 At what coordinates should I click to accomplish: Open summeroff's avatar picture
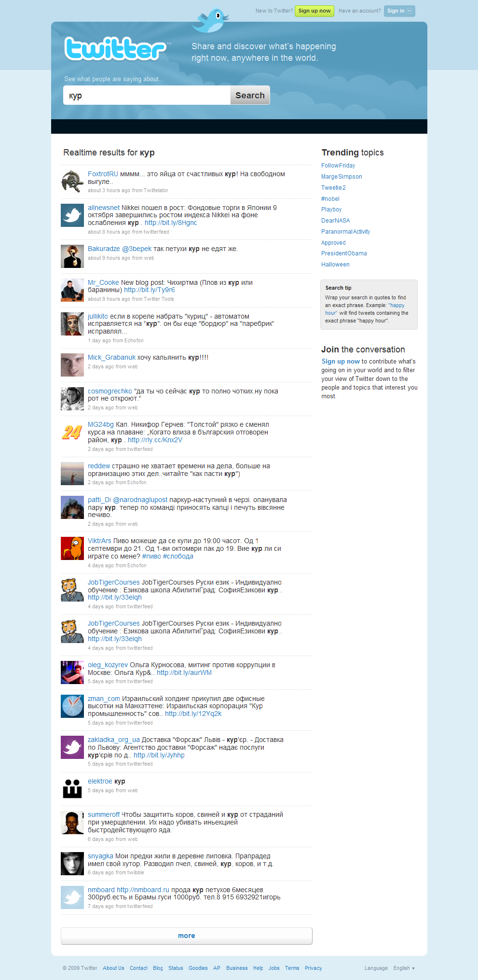72,822
